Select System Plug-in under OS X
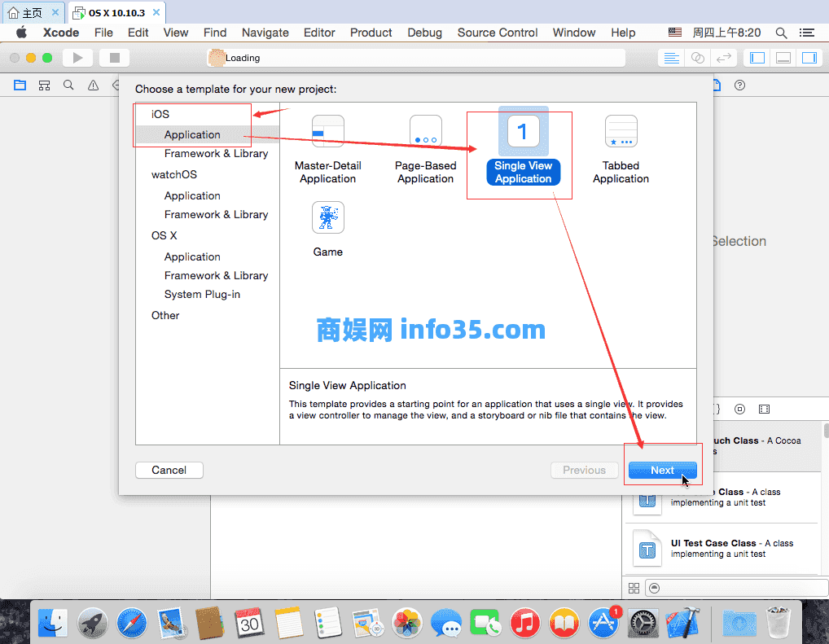Image resolution: width=829 pixels, height=644 pixels. pyautogui.click(x=202, y=295)
